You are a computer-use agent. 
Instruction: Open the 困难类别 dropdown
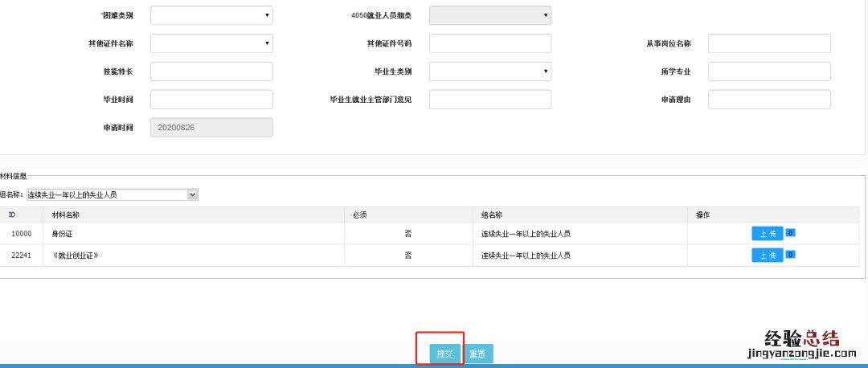coord(211,15)
